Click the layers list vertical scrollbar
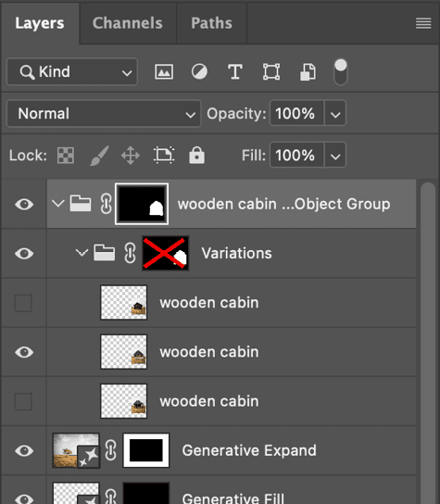The height and width of the screenshot is (504, 440). 428,342
